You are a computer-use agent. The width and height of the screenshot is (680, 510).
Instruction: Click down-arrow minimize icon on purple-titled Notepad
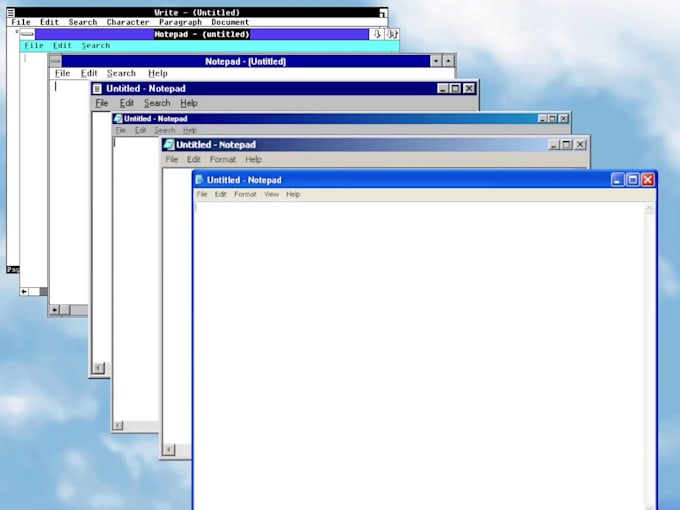coord(376,34)
